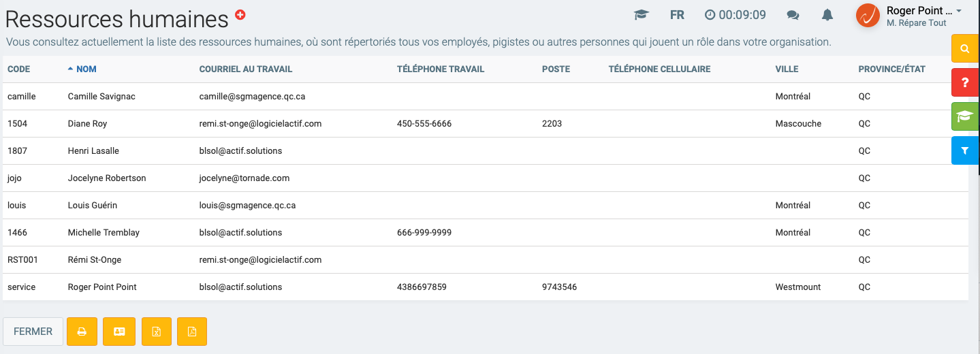
Task: Click the 00:09:09 timer clock
Action: tap(735, 15)
